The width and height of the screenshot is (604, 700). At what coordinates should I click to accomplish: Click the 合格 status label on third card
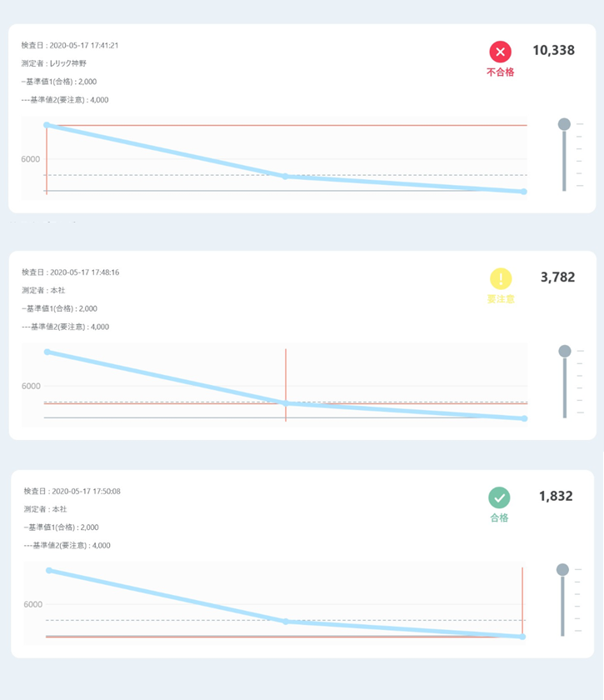click(499, 517)
